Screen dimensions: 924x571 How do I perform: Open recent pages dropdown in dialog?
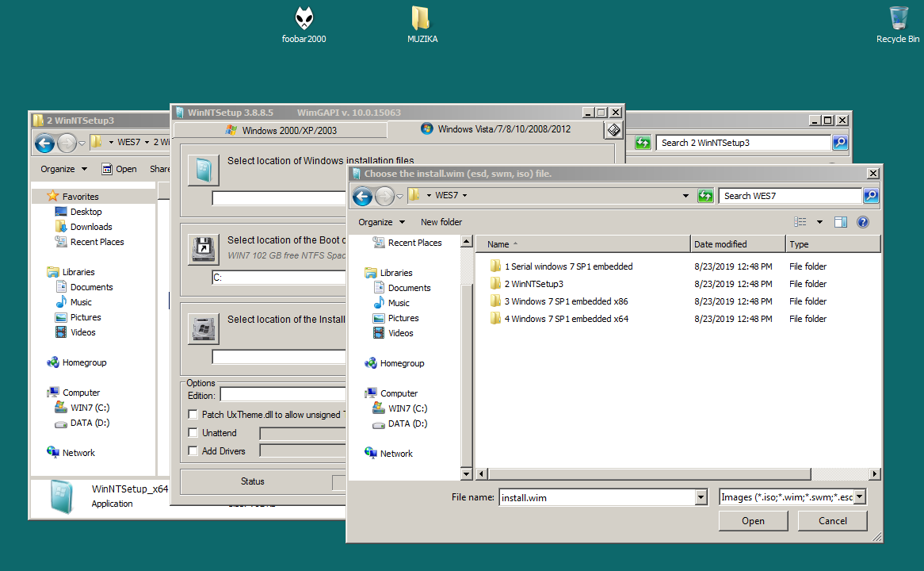399,197
